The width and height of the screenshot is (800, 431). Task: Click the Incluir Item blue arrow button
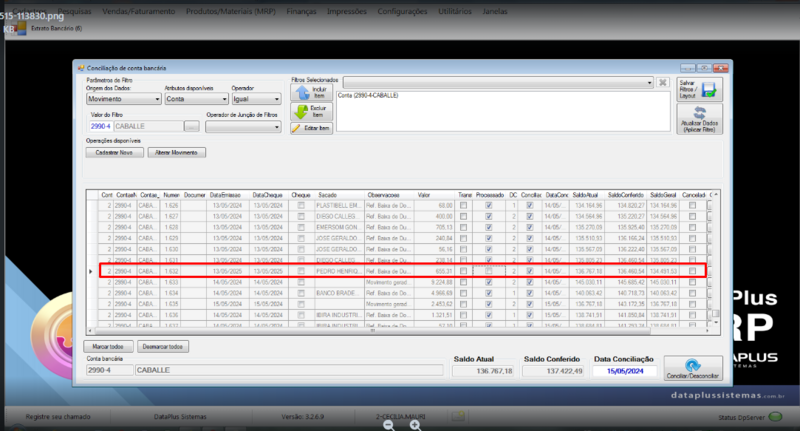pos(311,92)
